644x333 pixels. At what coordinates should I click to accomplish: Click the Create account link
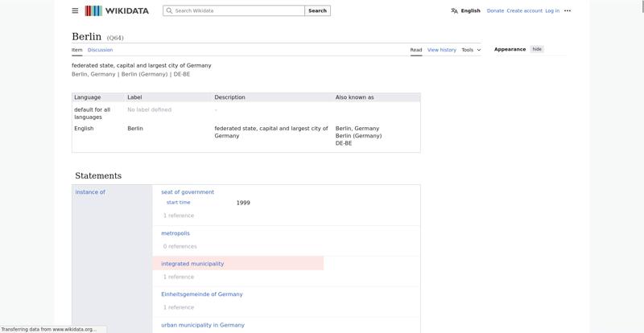525,11
